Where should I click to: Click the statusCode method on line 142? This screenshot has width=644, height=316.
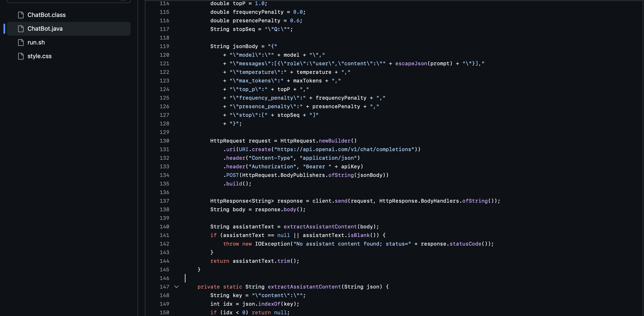click(465, 244)
